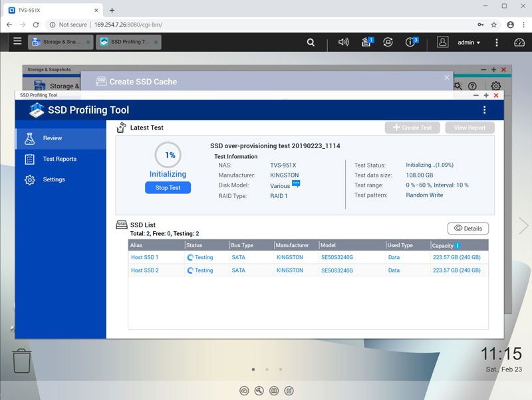Screen dimensions: 532x400
Task: Click the second desktop page dot
Action: [267, 369]
